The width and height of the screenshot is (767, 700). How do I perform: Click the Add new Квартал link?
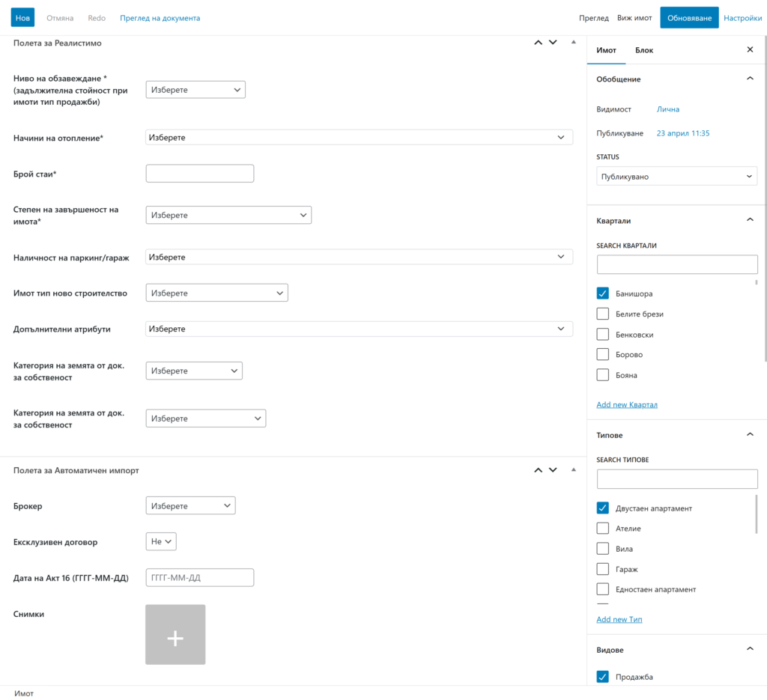[x=627, y=405]
